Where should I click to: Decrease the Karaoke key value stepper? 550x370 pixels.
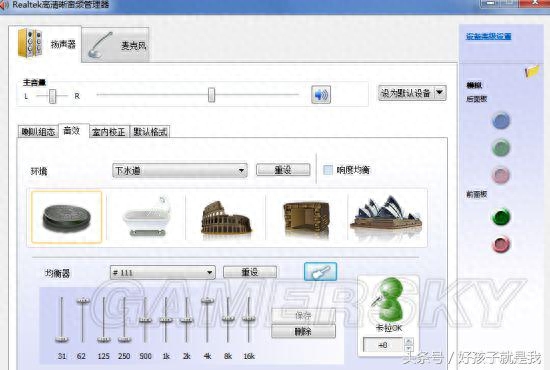point(409,348)
